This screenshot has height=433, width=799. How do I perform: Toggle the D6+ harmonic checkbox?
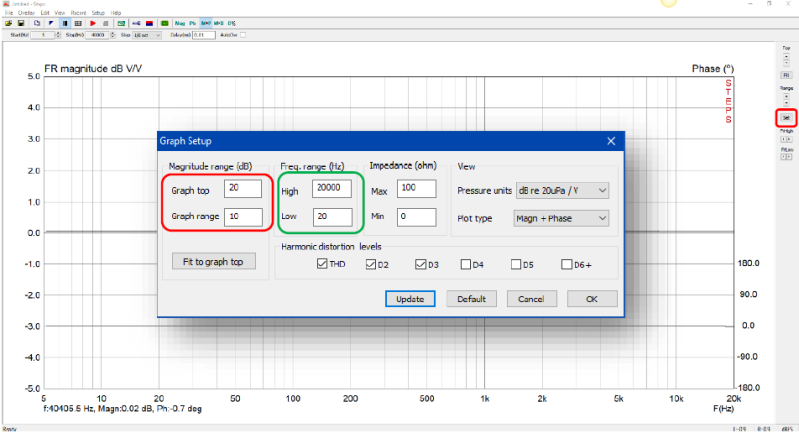coord(566,264)
